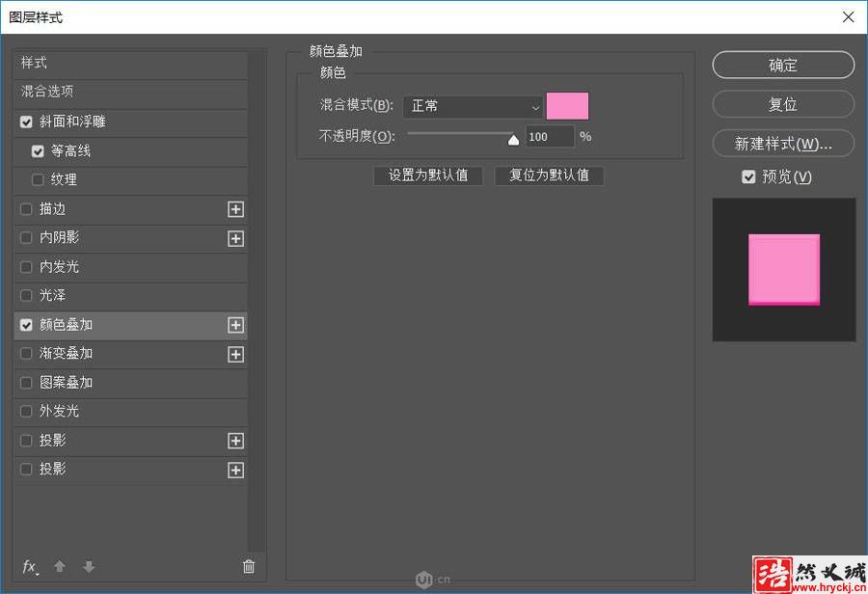This screenshot has height=594, width=868.
Task: Click 复位为默认值 button
Action: point(549,175)
